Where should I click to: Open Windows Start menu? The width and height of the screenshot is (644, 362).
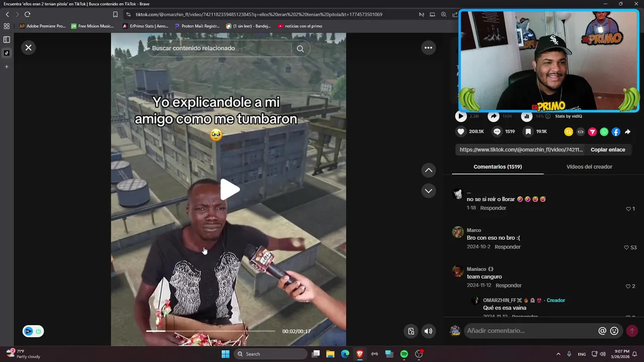225,354
